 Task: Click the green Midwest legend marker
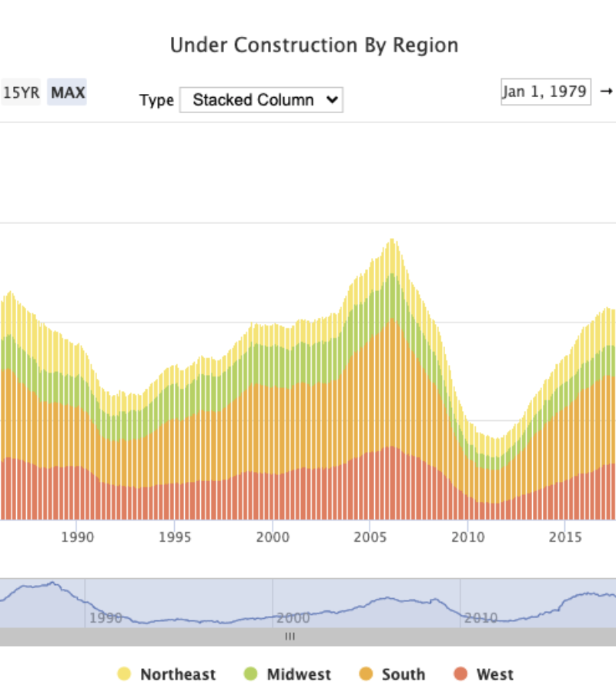(x=250, y=674)
